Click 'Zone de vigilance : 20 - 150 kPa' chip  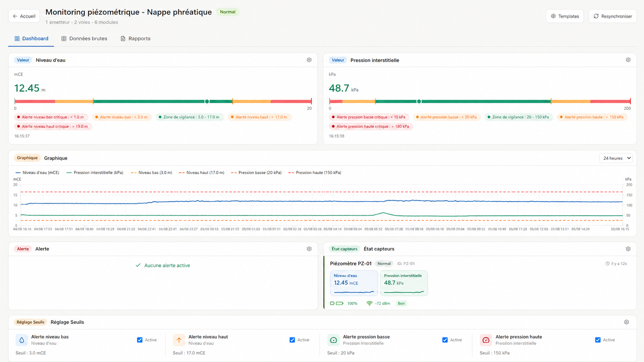tap(518, 117)
